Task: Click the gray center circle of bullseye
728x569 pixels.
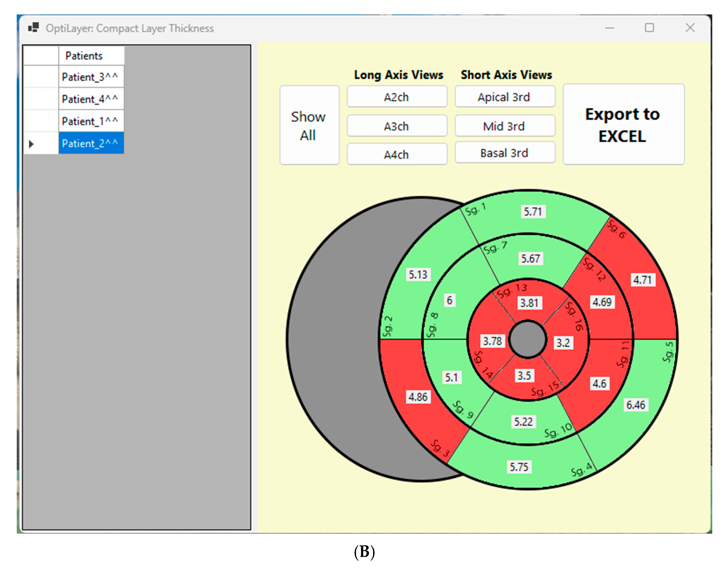Action: [x=528, y=340]
